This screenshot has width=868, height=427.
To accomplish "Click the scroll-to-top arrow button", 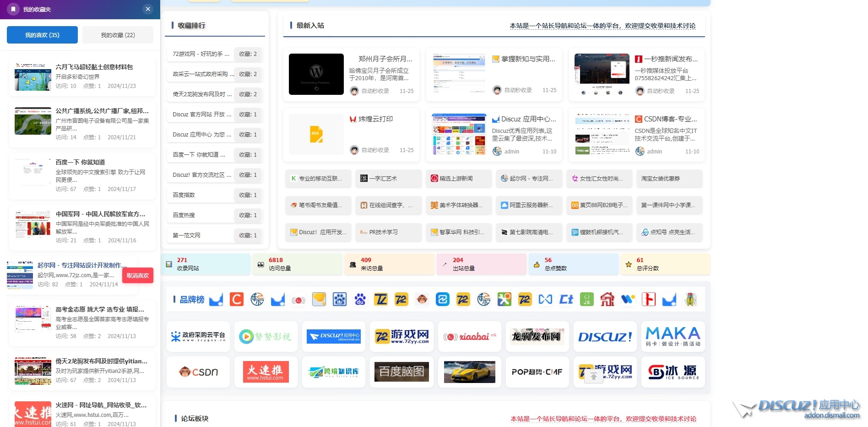I will (593, 376).
